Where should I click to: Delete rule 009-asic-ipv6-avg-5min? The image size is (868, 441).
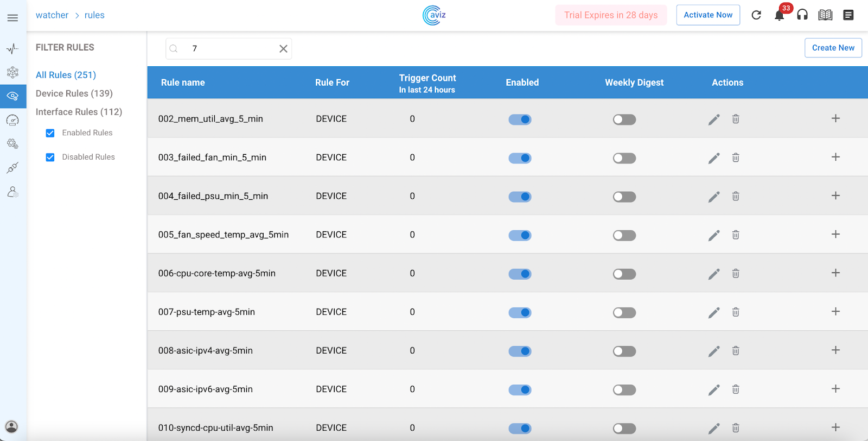point(736,389)
